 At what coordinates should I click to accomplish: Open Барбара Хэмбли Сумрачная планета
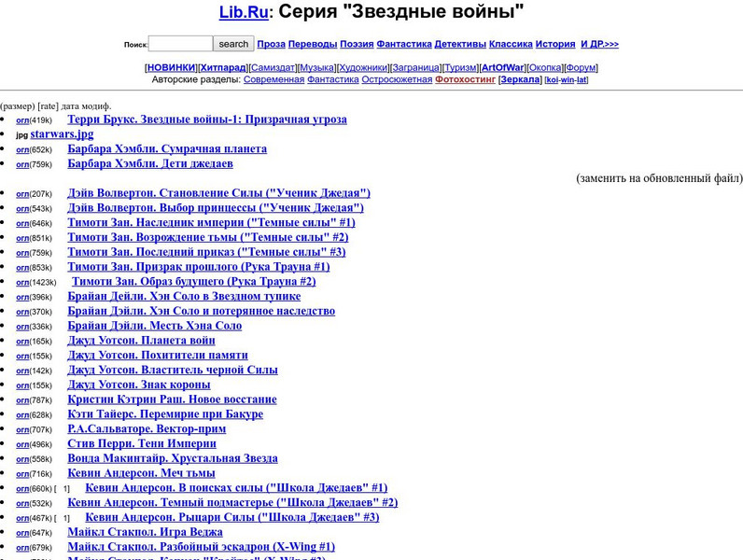(167, 148)
